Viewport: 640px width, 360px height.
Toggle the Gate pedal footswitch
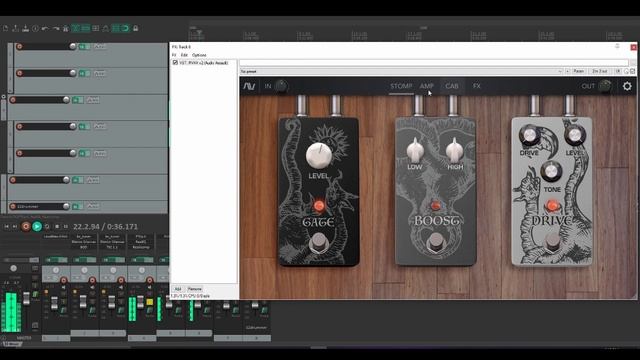coord(319,243)
